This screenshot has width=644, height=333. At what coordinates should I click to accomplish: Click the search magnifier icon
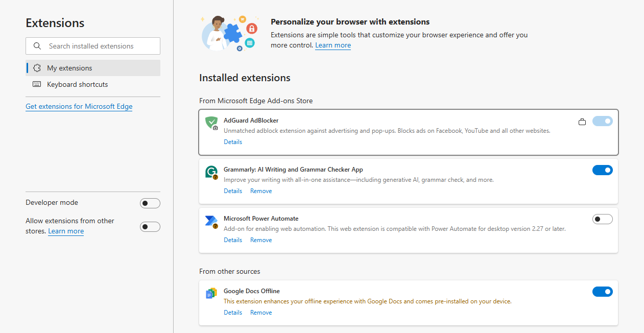click(37, 46)
